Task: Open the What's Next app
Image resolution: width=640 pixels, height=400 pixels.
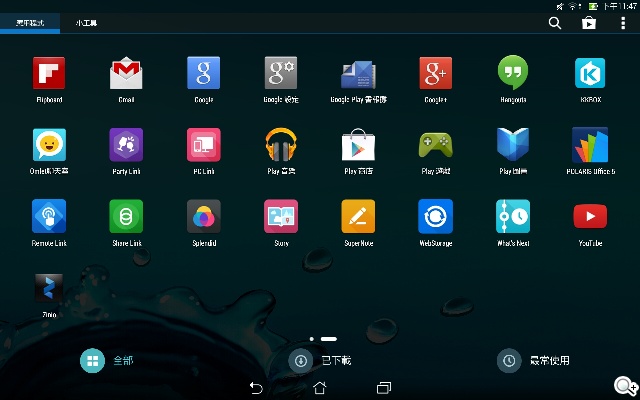Action: tap(512, 217)
